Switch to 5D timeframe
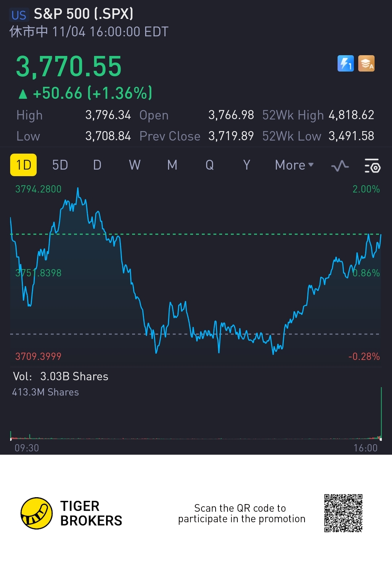Image resolution: width=392 pixels, height=572 pixels. point(60,165)
